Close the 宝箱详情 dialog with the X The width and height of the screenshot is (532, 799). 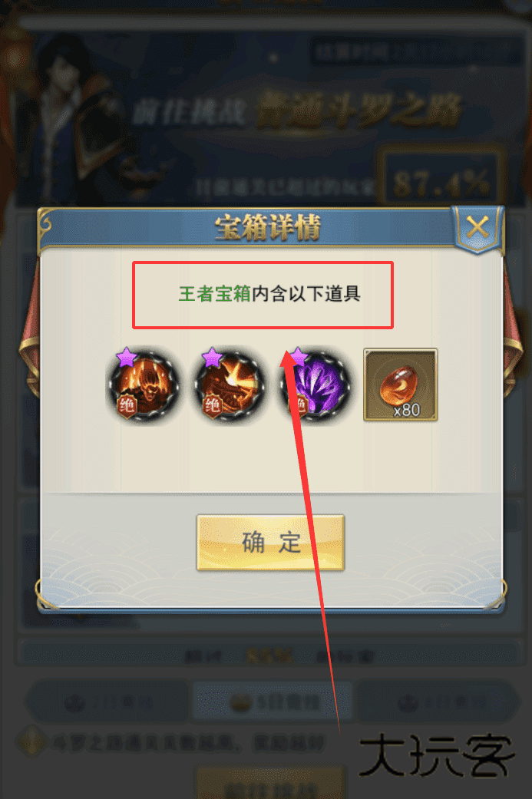click(477, 228)
